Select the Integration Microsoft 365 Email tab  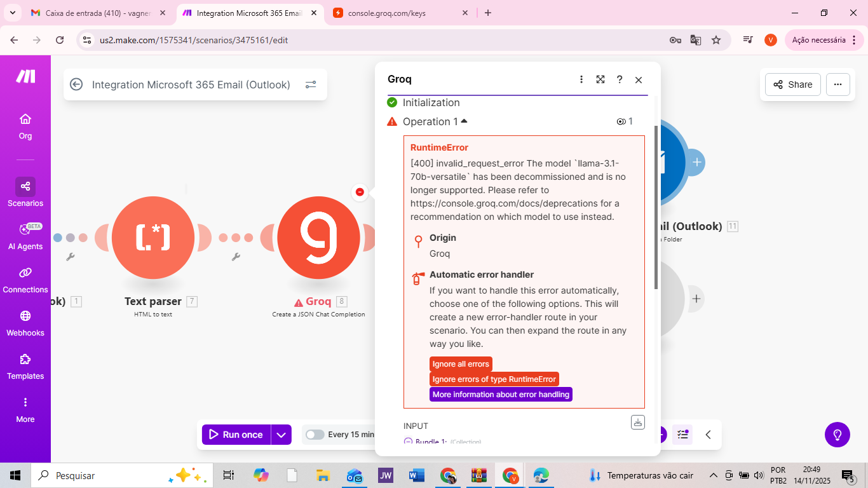point(250,13)
